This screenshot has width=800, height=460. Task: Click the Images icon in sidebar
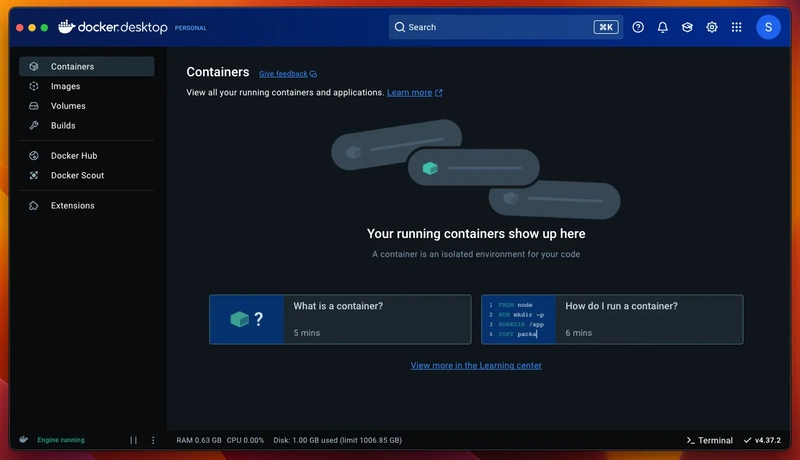click(34, 86)
